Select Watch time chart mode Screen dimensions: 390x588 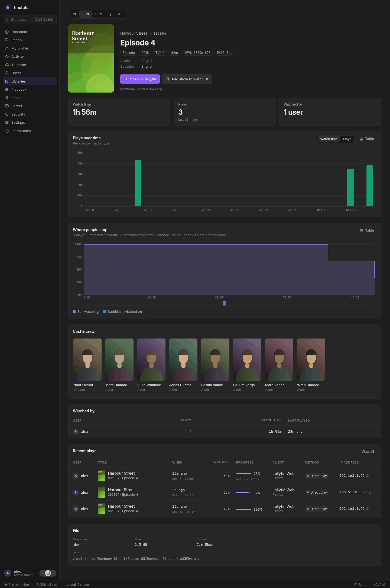click(x=329, y=139)
